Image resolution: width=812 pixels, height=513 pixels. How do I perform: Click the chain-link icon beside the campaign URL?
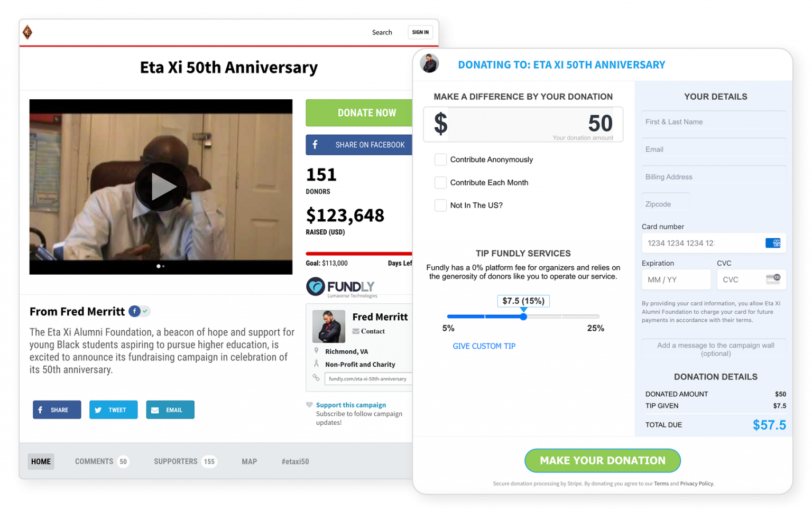click(x=316, y=378)
